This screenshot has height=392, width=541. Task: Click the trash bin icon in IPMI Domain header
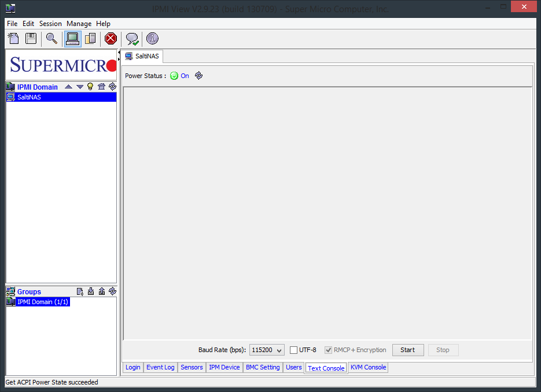(101, 87)
